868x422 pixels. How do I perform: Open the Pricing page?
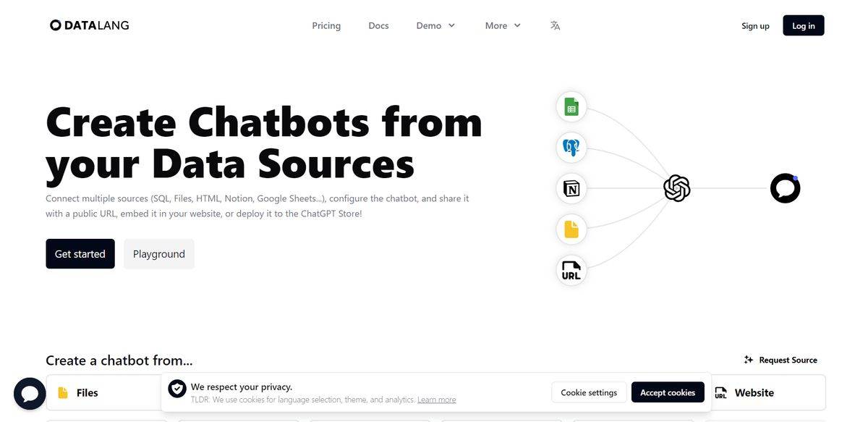click(326, 25)
